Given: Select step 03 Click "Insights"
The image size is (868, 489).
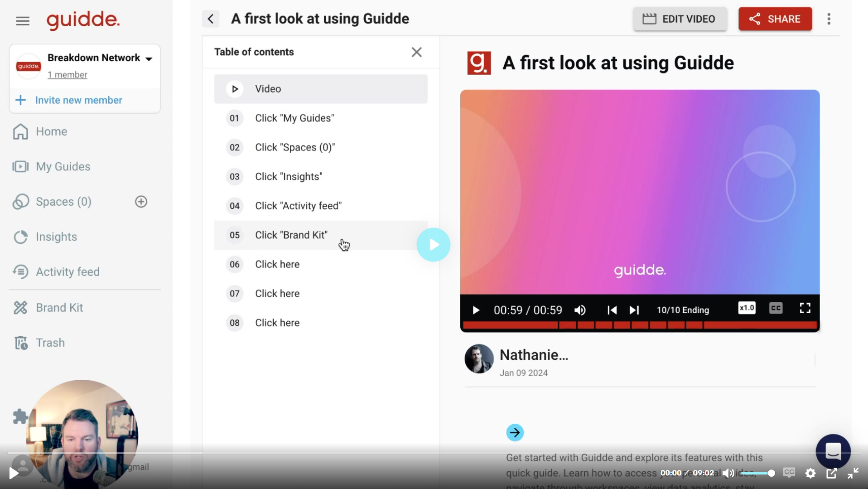Looking at the screenshot, I should click(321, 177).
